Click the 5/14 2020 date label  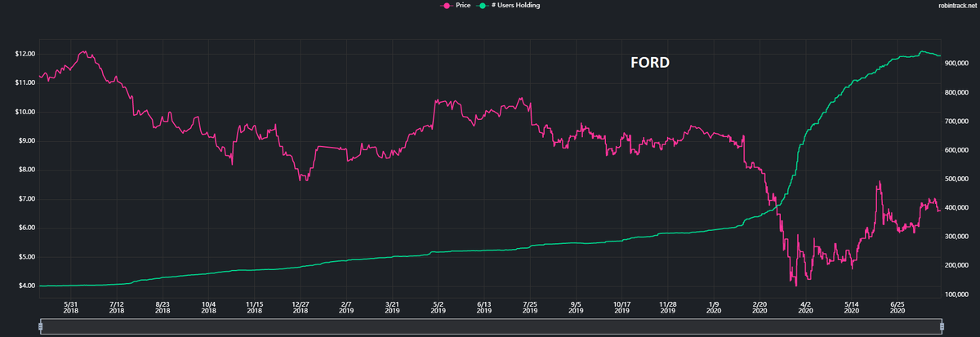(x=852, y=307)
